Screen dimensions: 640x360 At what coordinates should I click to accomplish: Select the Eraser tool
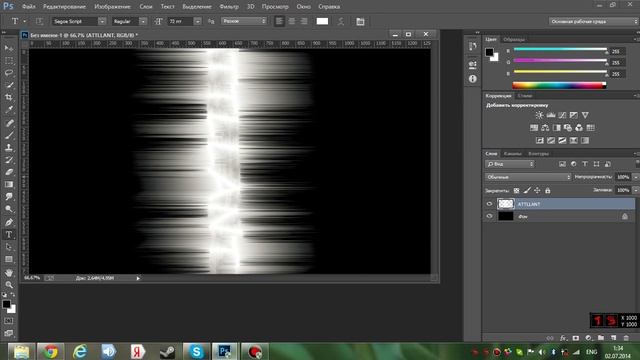pos(9,172)
